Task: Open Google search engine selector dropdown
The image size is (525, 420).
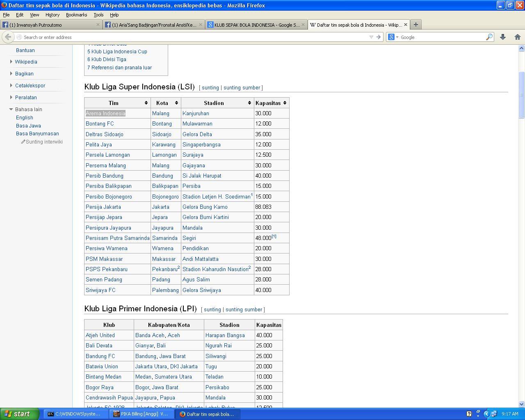Action: pyautogui.click(x=393, y=37)
